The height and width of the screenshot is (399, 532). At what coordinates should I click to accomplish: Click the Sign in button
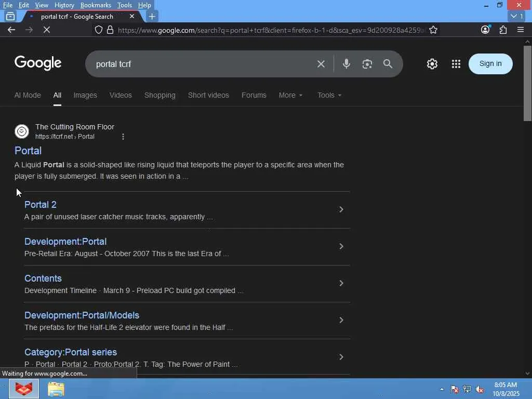pyautogui.click(x=490, y=64)
